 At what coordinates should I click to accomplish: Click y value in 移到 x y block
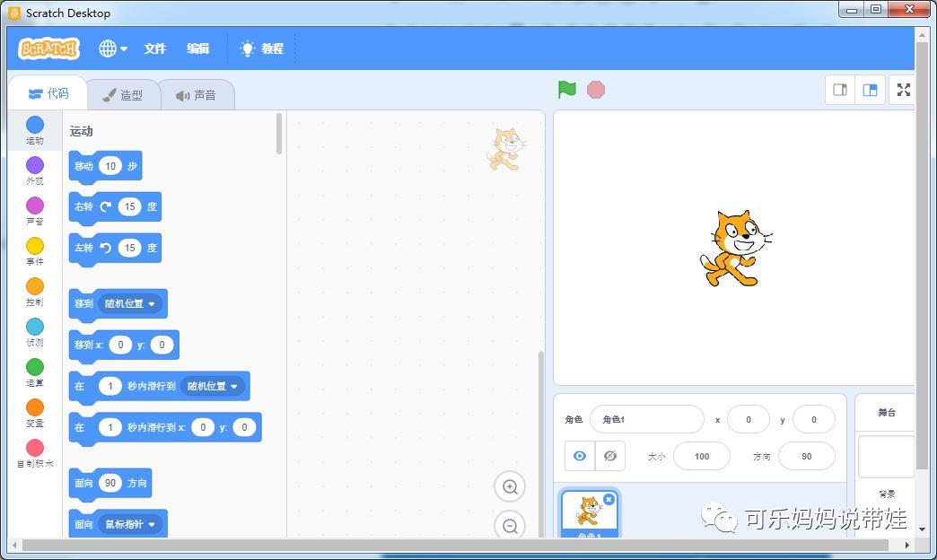162,345
